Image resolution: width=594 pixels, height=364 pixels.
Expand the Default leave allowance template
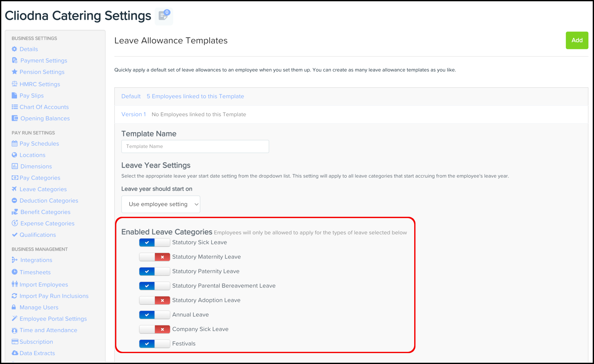pos(131,96)
